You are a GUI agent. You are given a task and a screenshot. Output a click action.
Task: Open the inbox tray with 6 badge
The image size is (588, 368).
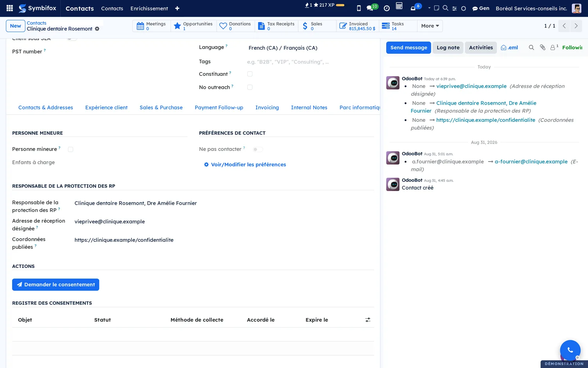415,7
